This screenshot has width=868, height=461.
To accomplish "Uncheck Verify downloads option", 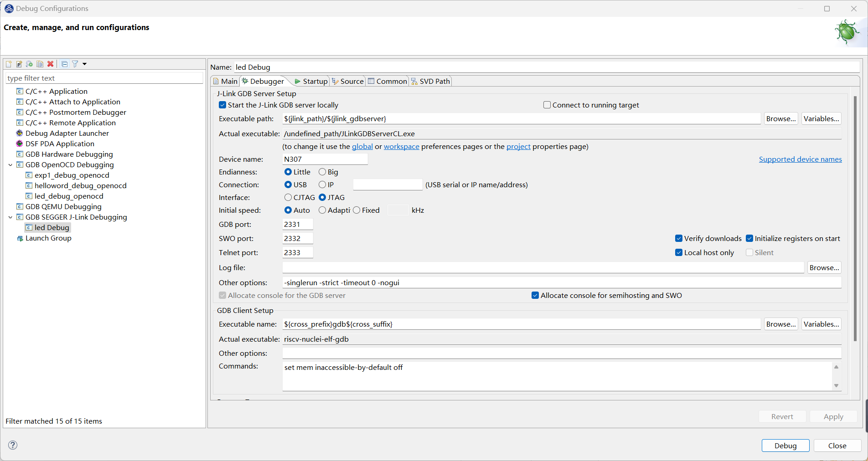I will [x=679, y=239].
